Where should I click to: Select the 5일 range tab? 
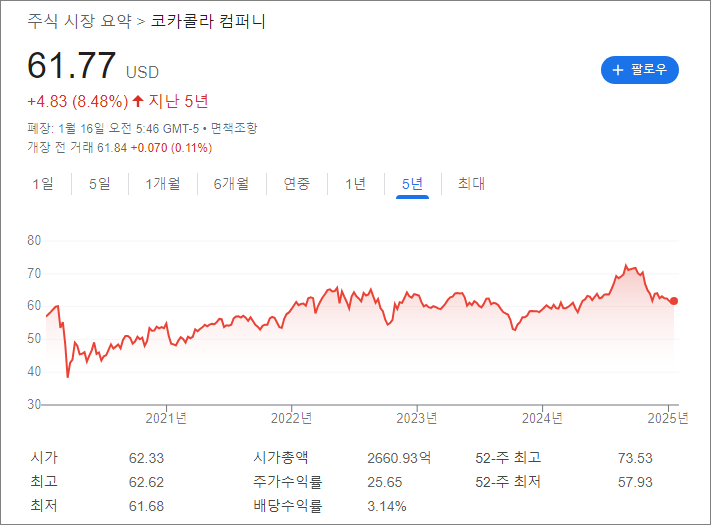100,184
